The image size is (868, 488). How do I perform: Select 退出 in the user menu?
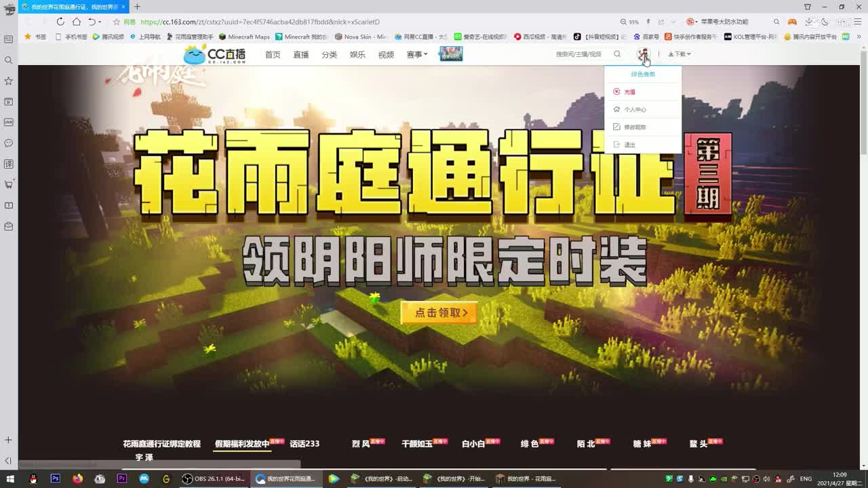click(643, 144)
